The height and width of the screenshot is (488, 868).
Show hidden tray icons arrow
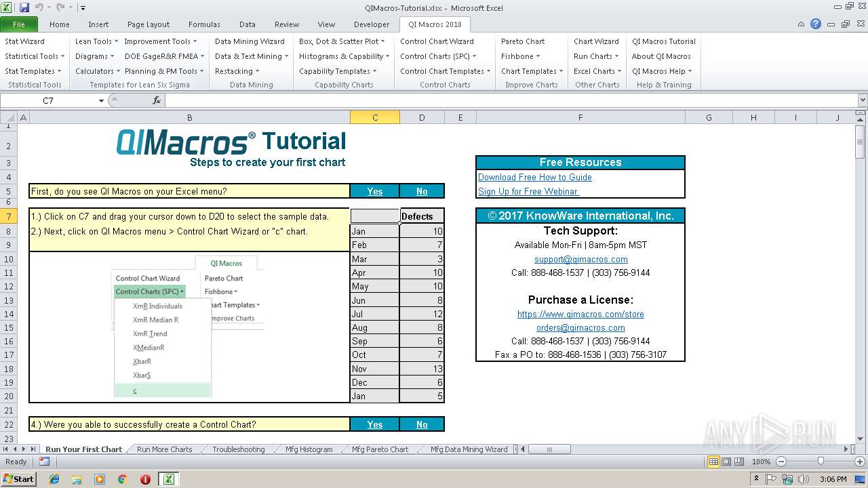pos(756,479)
